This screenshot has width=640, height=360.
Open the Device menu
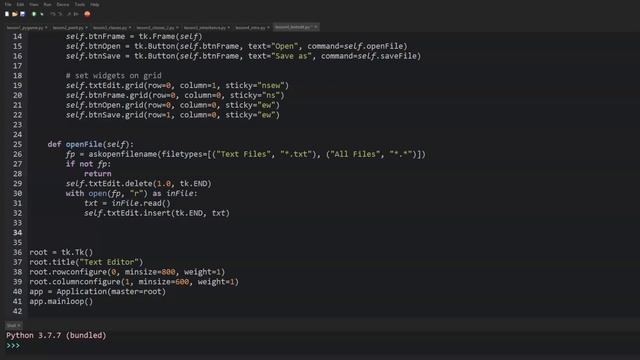coord(63,4)
